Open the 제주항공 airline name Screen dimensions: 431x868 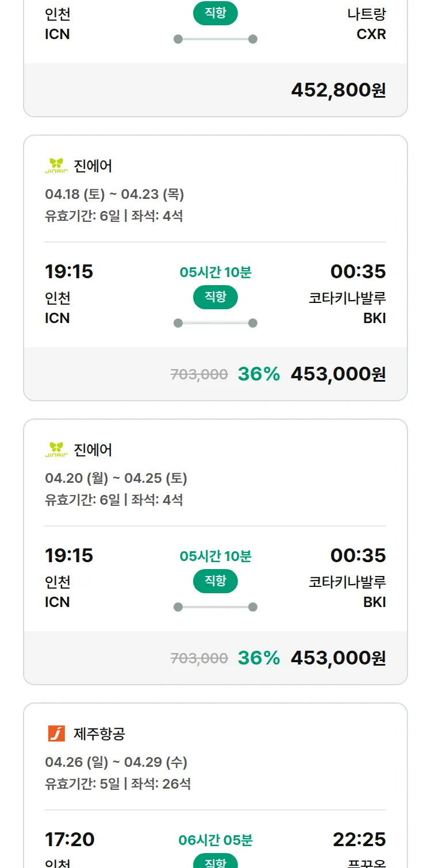click(99, 734)
